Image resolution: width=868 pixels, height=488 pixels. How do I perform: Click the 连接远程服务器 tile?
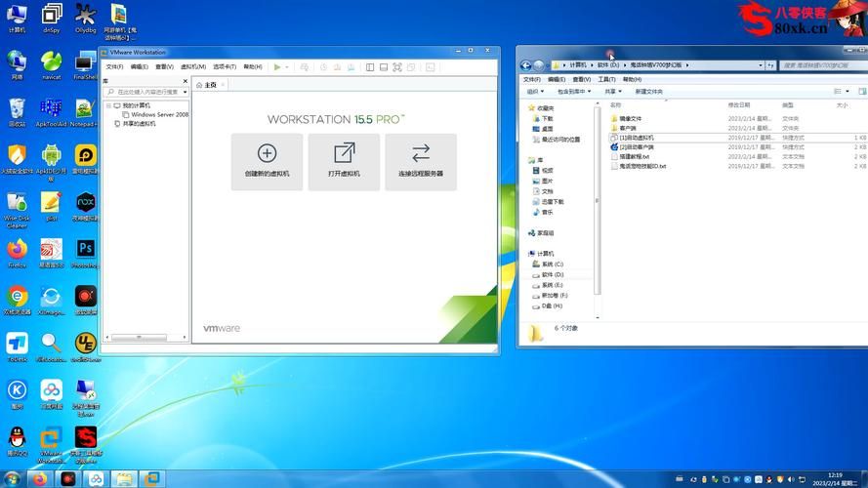coord(421,162)
